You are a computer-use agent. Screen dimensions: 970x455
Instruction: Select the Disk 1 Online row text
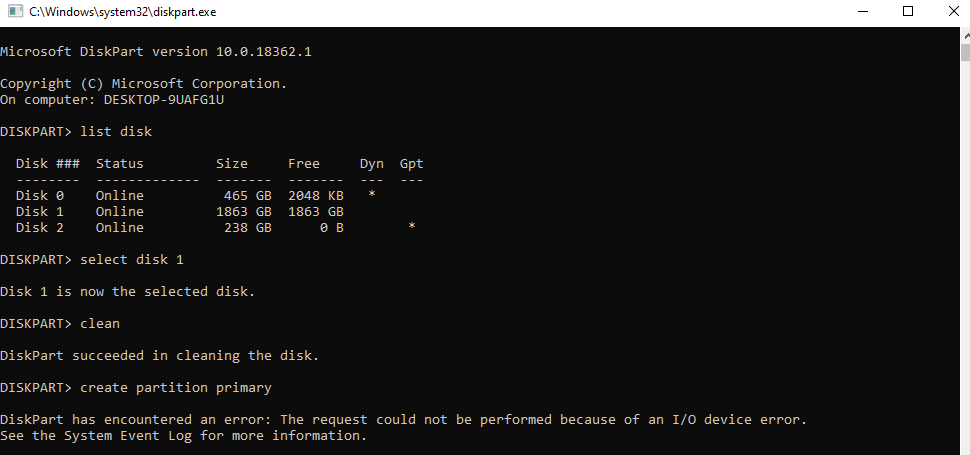pyautogui.click(x=179, y=211)
